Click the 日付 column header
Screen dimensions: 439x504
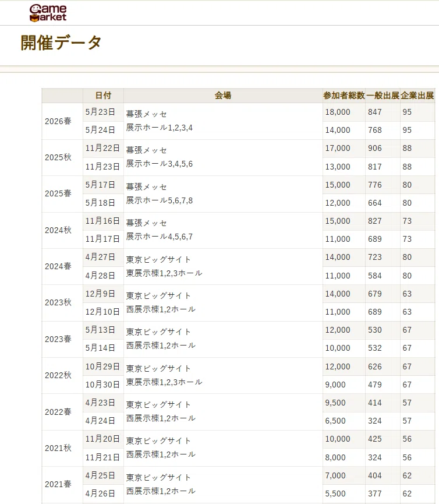[103, 96]
